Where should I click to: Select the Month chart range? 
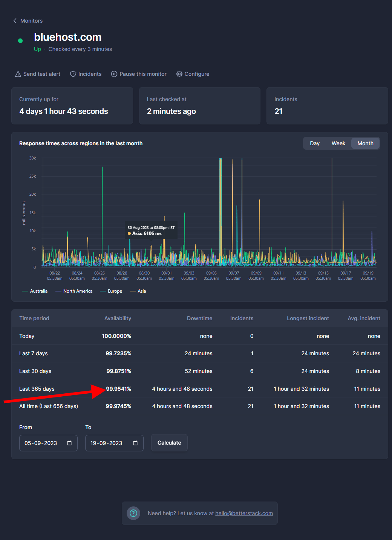366,143
